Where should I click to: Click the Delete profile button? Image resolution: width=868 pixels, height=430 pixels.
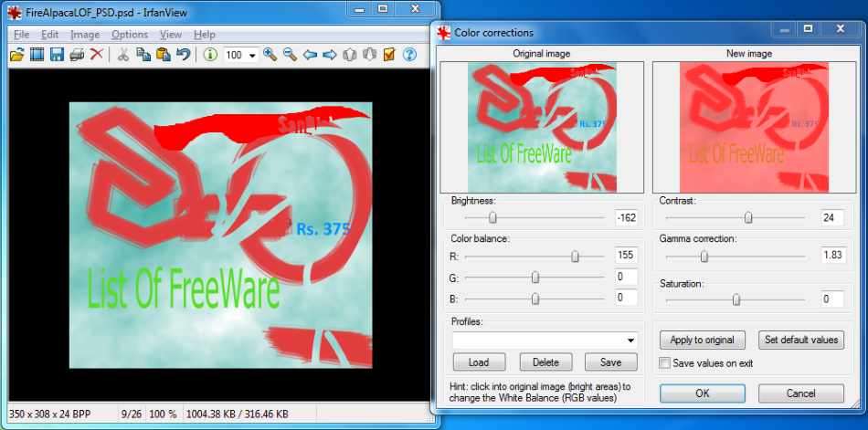[545, 362]
